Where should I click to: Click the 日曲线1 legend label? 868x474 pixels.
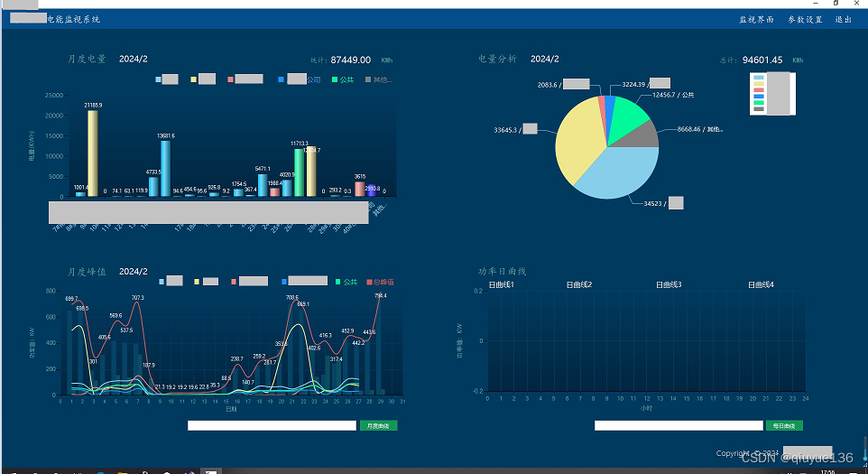pos(501,285)
